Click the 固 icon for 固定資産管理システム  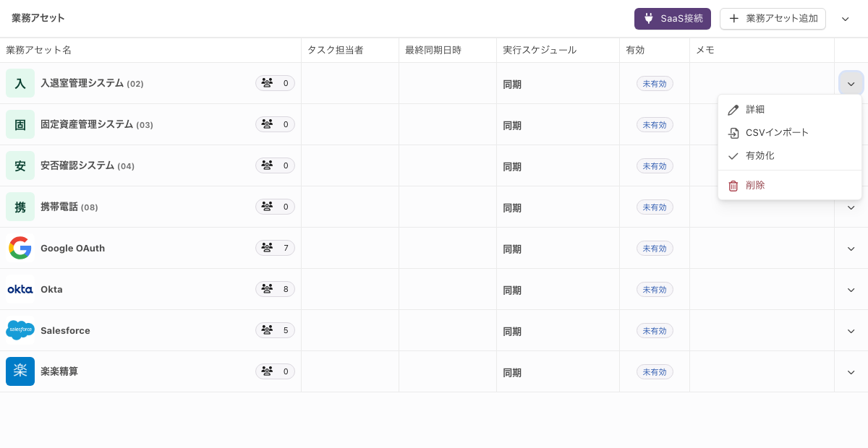pyautogui.click(x=20, y=124)
